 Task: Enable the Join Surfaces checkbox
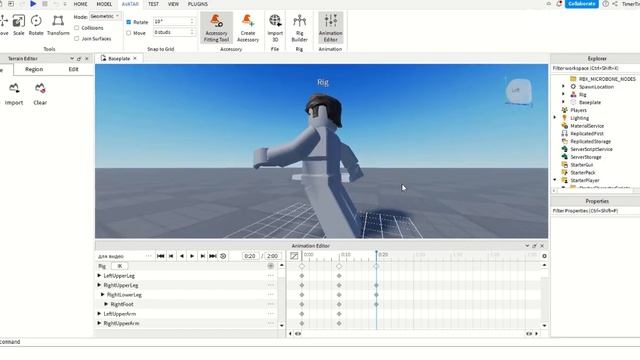(x=76, y=38)
